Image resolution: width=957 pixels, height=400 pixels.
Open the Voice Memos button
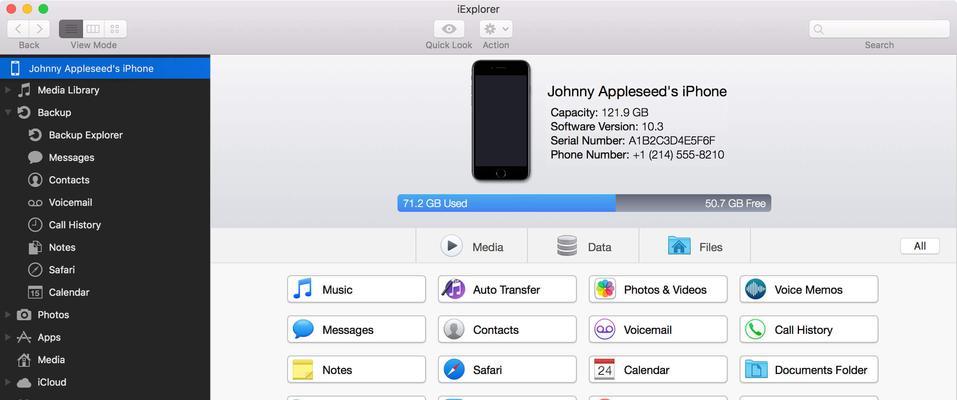(809, 289)
